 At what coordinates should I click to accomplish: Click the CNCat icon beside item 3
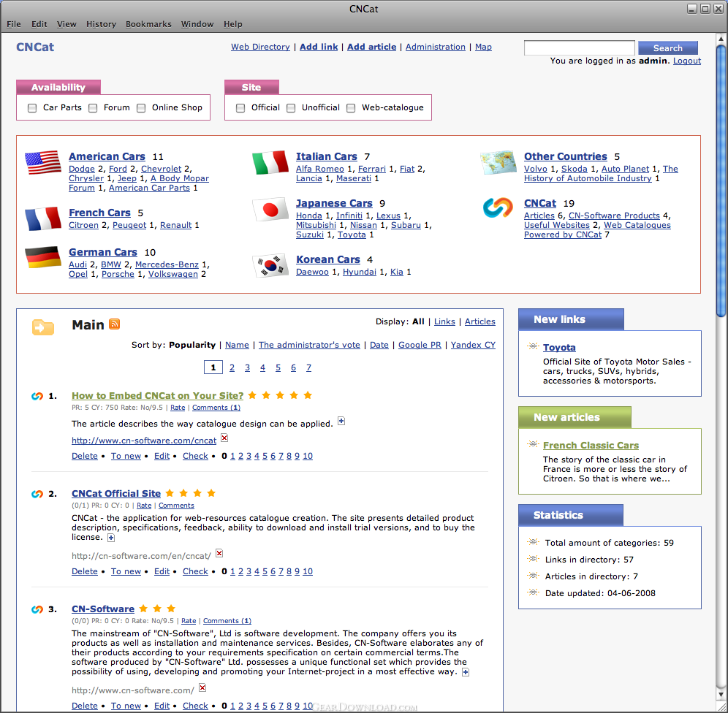pyautogui.click(x=37, y=609)
